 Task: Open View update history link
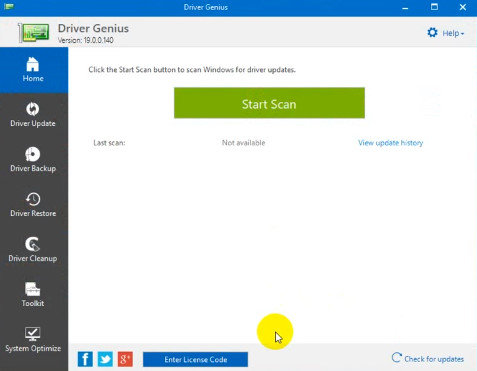click(x=390, y=143)
